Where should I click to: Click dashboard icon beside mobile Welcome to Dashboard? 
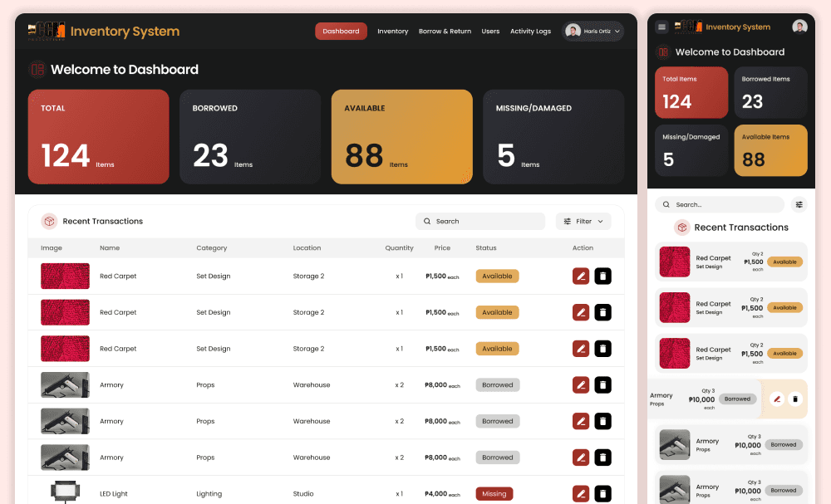tap(663, 51)
